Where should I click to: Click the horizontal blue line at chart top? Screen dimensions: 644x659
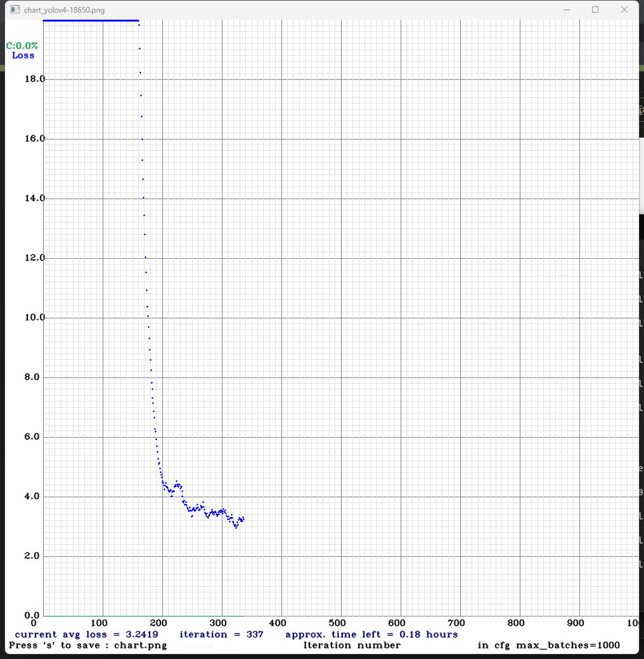tap(91, 21)
